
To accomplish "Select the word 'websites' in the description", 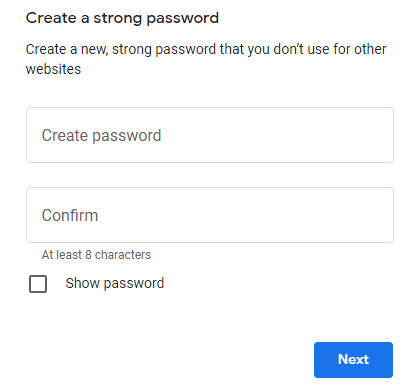I will coord(53,69).
